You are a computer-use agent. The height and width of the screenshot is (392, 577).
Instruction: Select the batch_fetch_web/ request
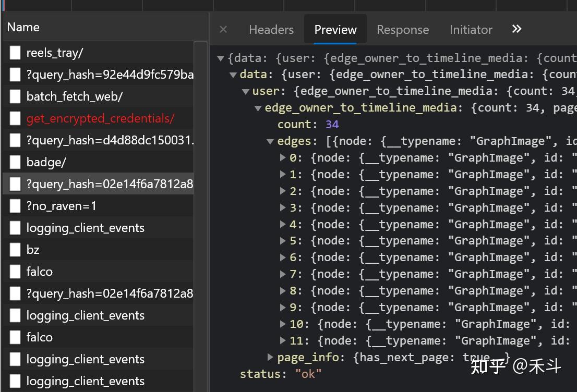[98, 96]
